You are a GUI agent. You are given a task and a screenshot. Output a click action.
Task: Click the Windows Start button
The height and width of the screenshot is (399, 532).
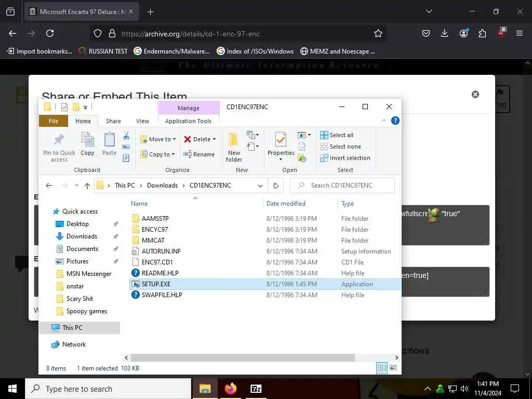coord(12,389)
